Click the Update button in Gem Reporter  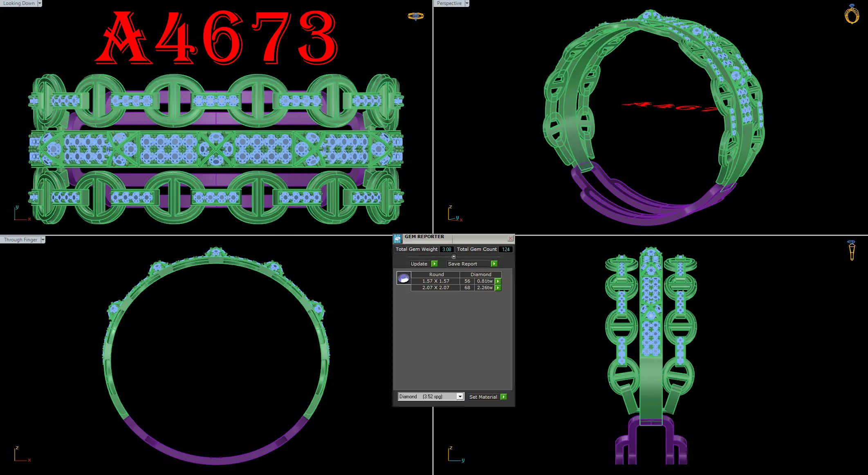(419, 264)
